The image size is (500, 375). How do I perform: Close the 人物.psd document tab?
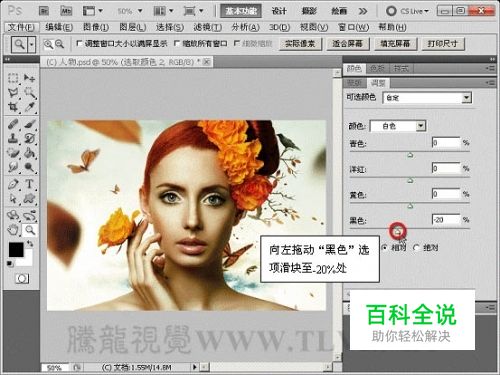(x=207, y=62)
